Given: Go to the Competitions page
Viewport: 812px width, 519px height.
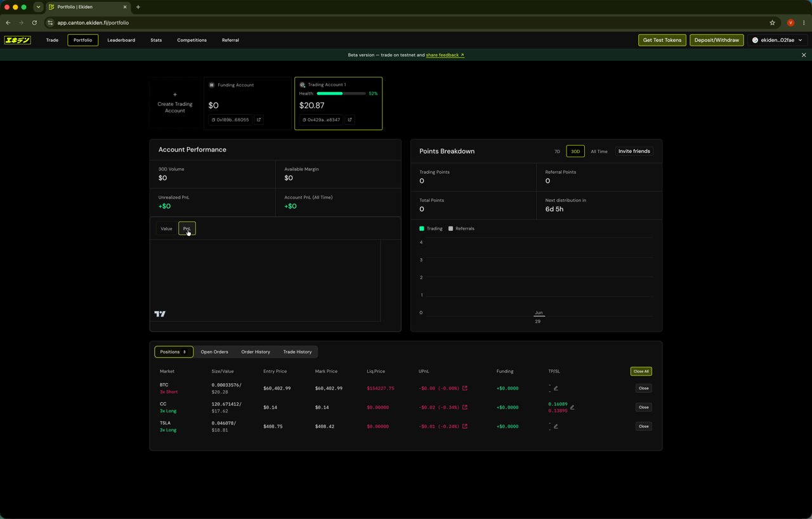Looking at the screenshot, I should 192,40.
